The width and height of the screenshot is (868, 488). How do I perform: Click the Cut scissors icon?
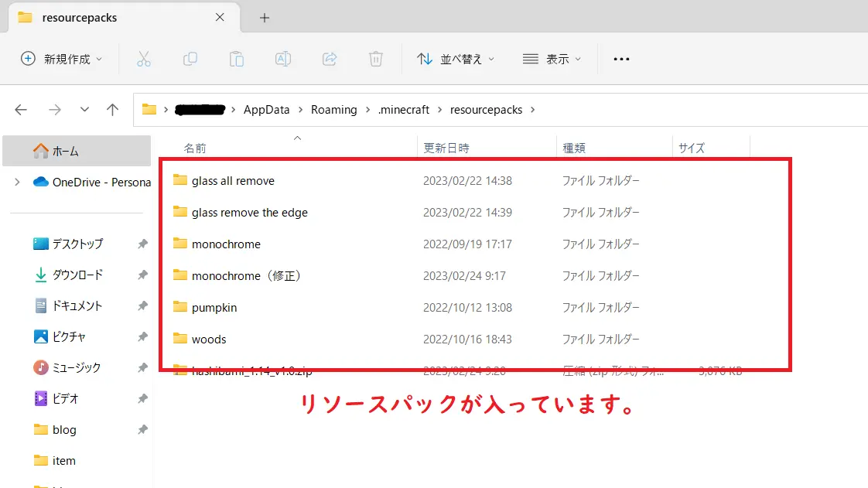point(144,59)
